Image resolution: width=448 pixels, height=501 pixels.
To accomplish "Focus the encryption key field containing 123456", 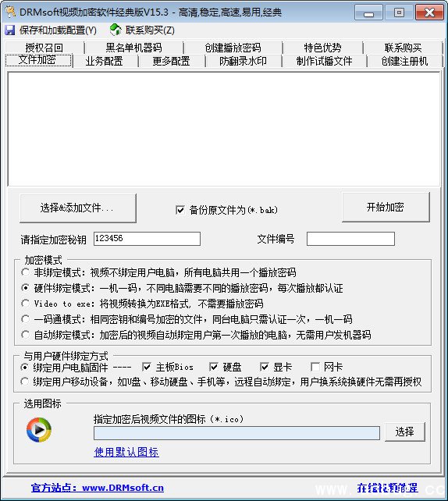I will [x=147, y=239].
